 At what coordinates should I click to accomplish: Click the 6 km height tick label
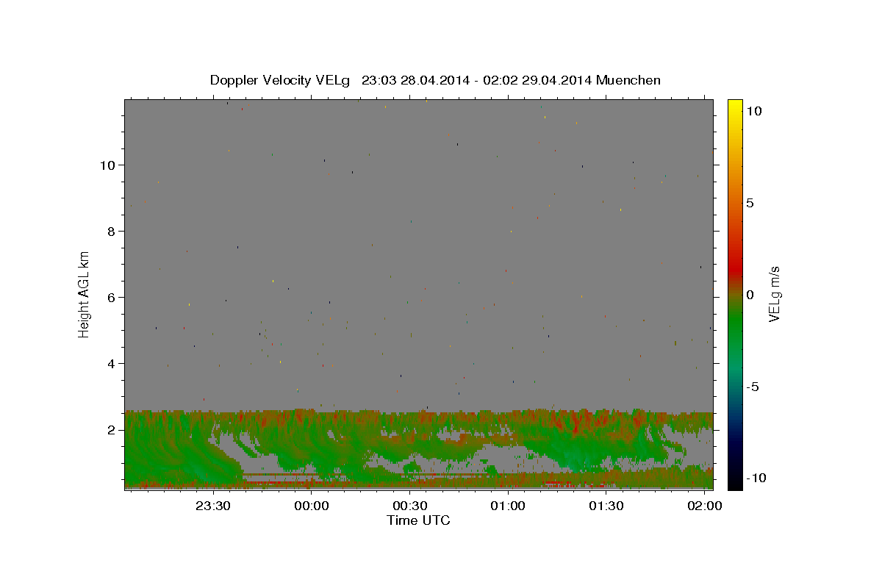tap(111, 297)
